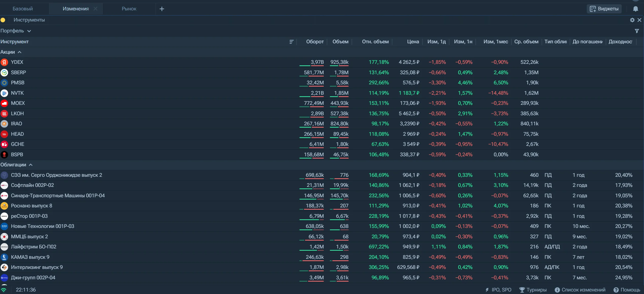Click the YDEX Yandex logo icon
The width and height of the screenshot is (644, 294).
4,62
